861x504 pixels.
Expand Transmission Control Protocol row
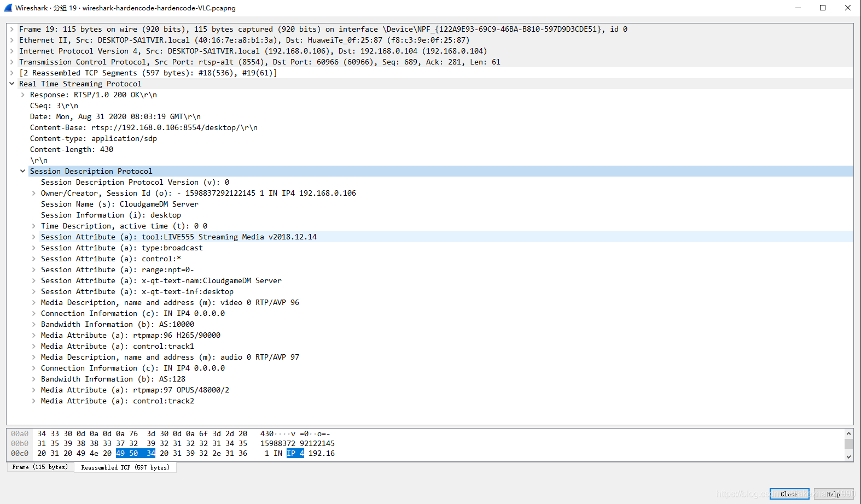tap(12, 62)
